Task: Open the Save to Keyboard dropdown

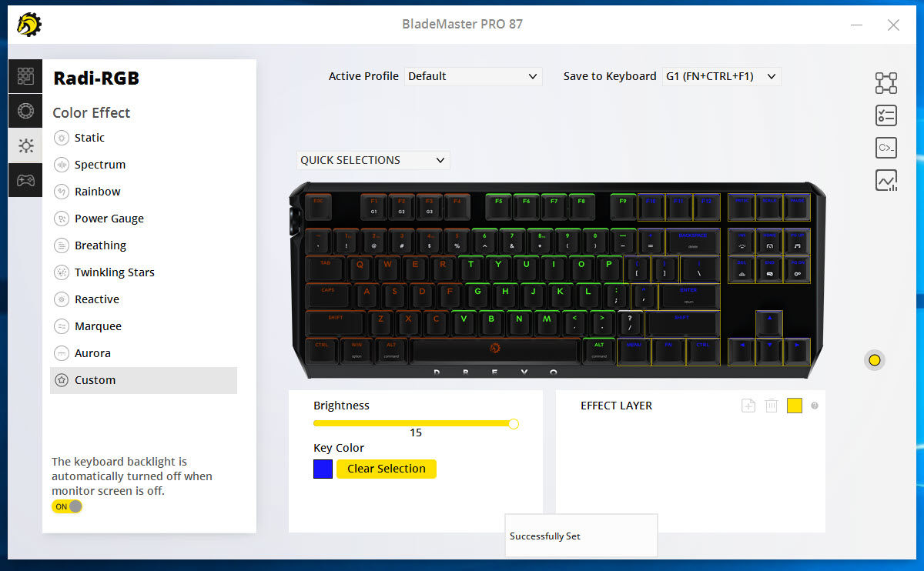Action: tap(721, 76)
